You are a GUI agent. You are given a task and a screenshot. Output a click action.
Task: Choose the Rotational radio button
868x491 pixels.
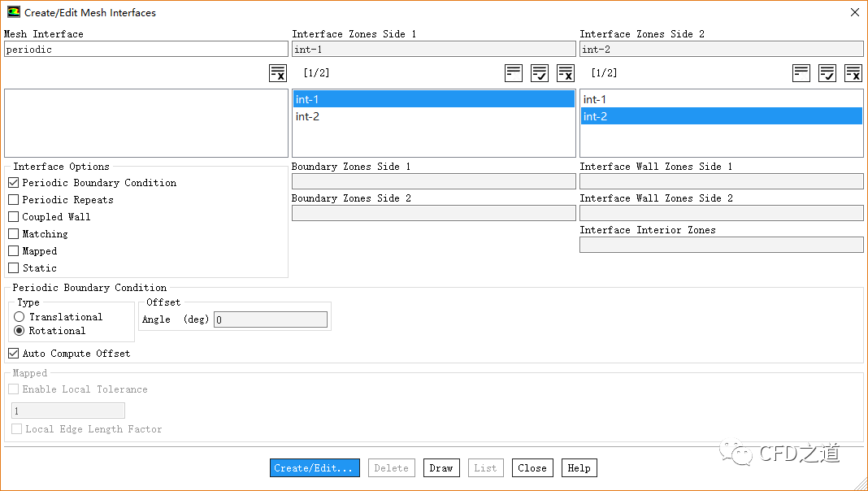tap(20, 331)
